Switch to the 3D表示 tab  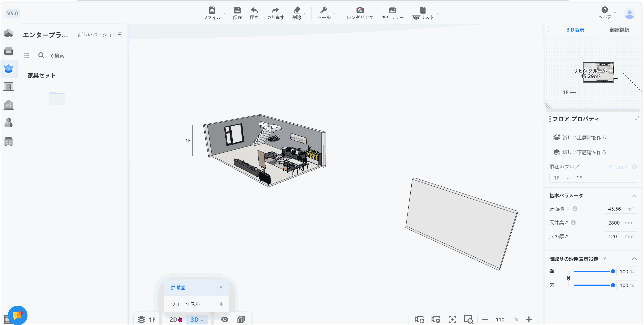coord(575,30)
